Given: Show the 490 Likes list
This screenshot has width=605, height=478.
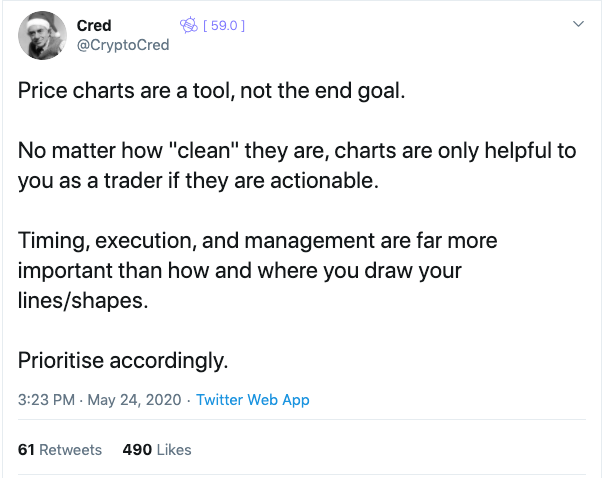Looking at the screenshot, I should 157,450.
